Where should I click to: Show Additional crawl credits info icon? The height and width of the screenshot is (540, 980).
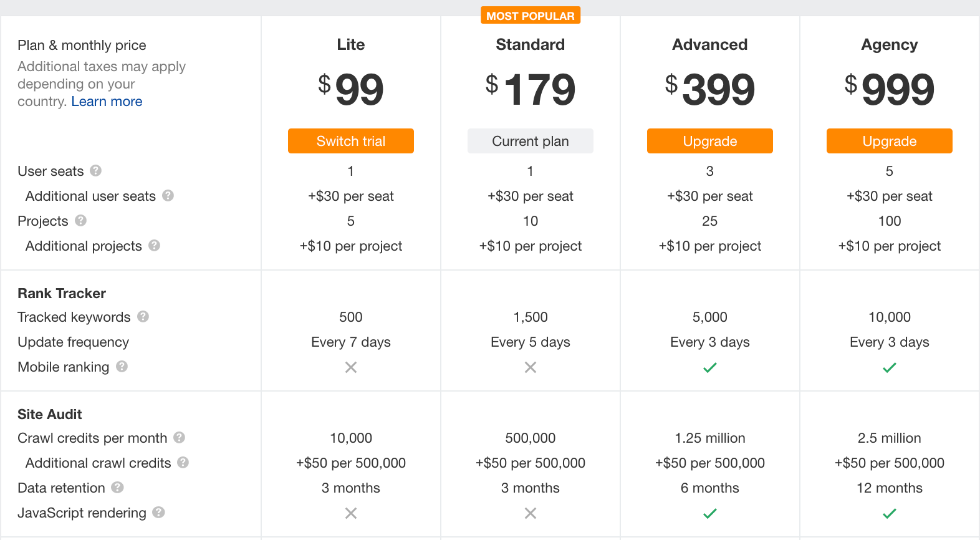click(x=183, y=462)
